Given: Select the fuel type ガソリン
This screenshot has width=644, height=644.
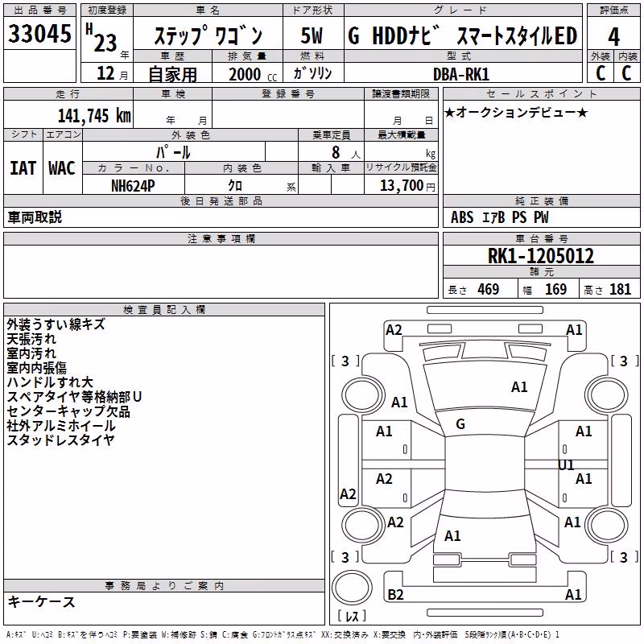Looking at the screenshot, I should 312,73.
